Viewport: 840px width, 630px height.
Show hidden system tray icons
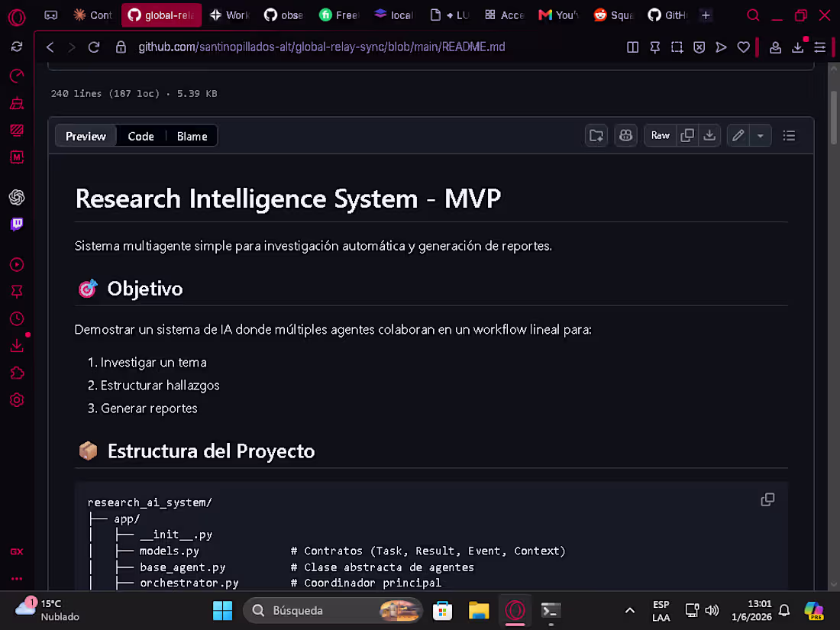click(x=630, y=610)
